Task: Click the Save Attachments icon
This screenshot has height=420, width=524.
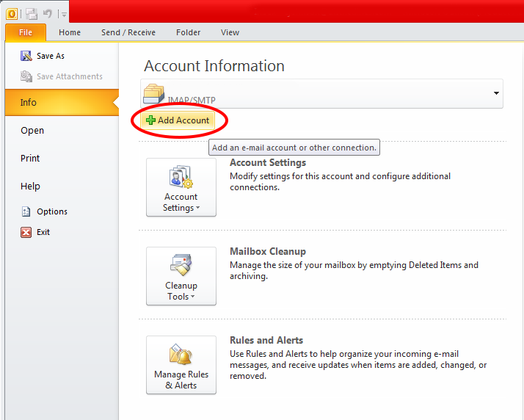Action: click(x=26, y=76)
